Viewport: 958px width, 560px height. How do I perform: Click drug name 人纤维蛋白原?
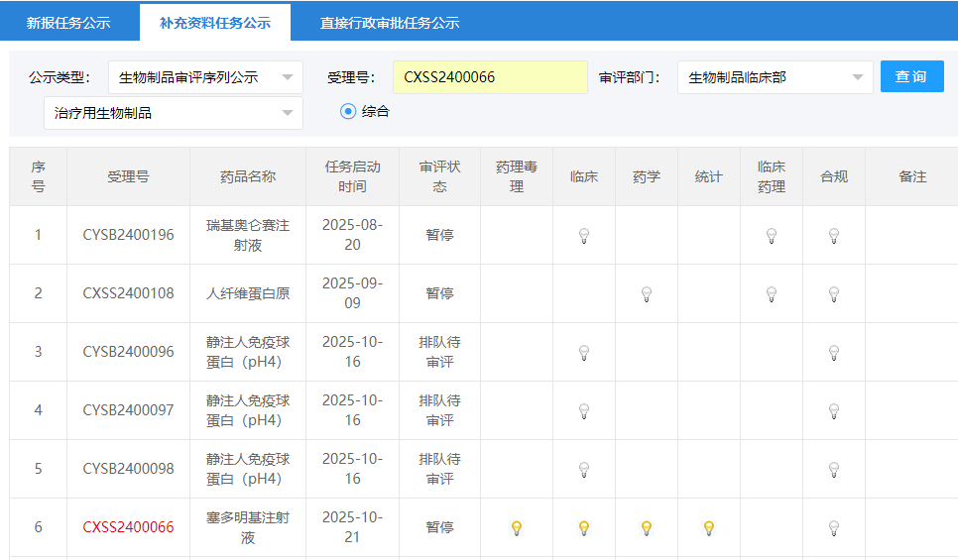click(248, 293)
